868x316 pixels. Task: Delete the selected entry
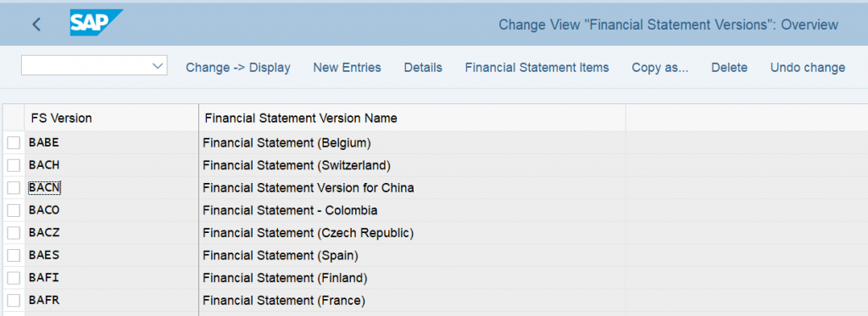pyautogui.click(x=729, y=68)
